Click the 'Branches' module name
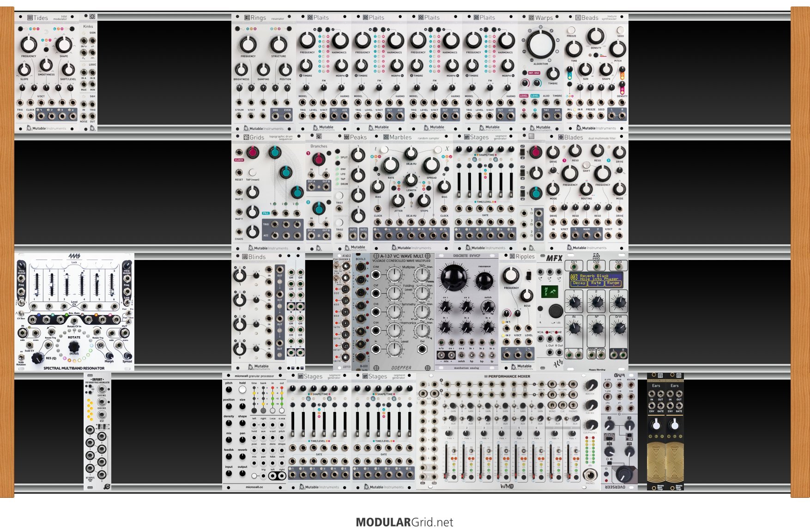 click(x=319, y=146)
